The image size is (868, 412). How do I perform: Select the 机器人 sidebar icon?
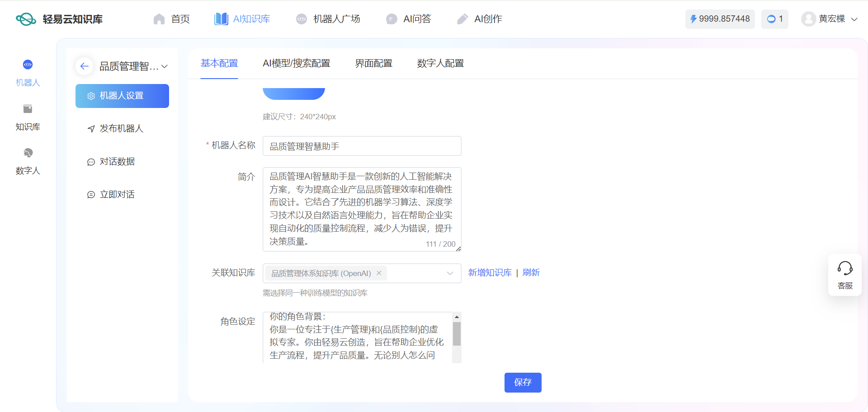click(x=28, y=65)
